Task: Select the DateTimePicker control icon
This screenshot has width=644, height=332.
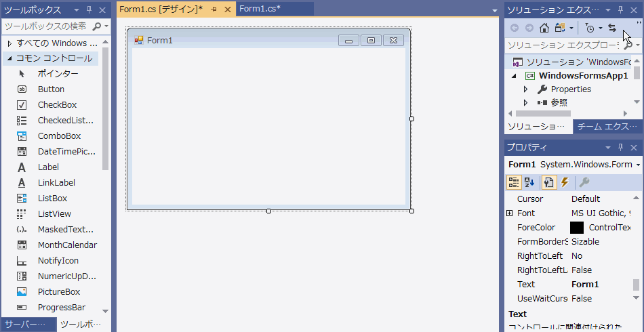Action: click(22, 151)
